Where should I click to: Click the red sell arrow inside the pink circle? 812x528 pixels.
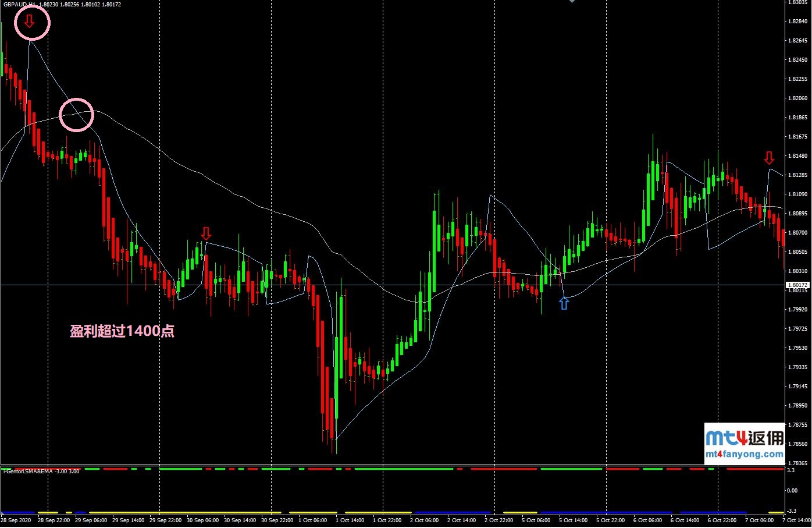29,22
